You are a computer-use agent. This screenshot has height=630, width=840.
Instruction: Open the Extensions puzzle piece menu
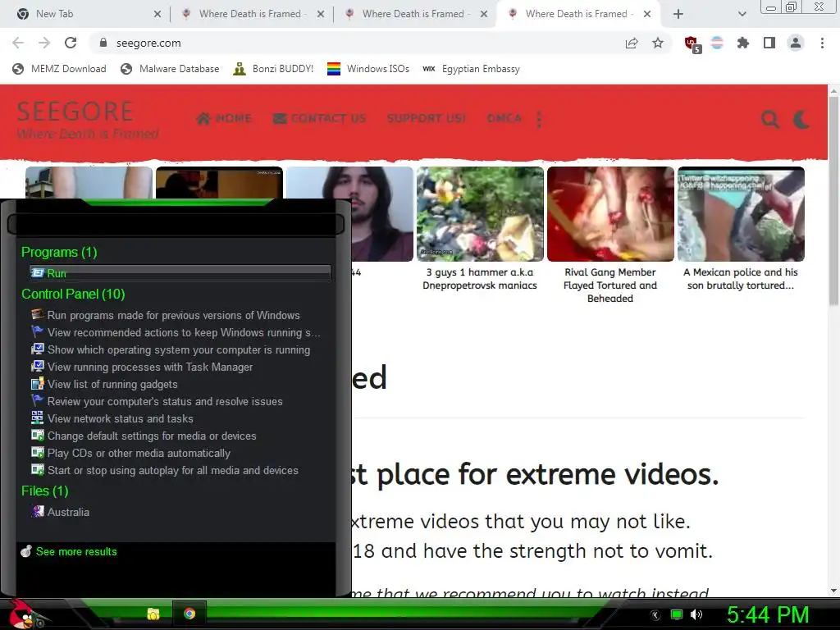pos(743,43)
